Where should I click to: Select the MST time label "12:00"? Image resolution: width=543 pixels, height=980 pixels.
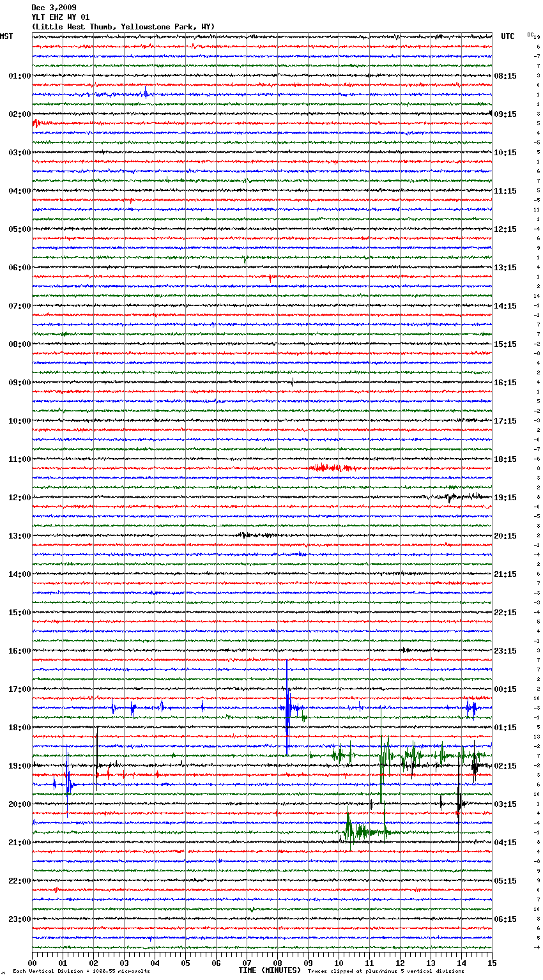pyautogui.click(x=20, y=498)
